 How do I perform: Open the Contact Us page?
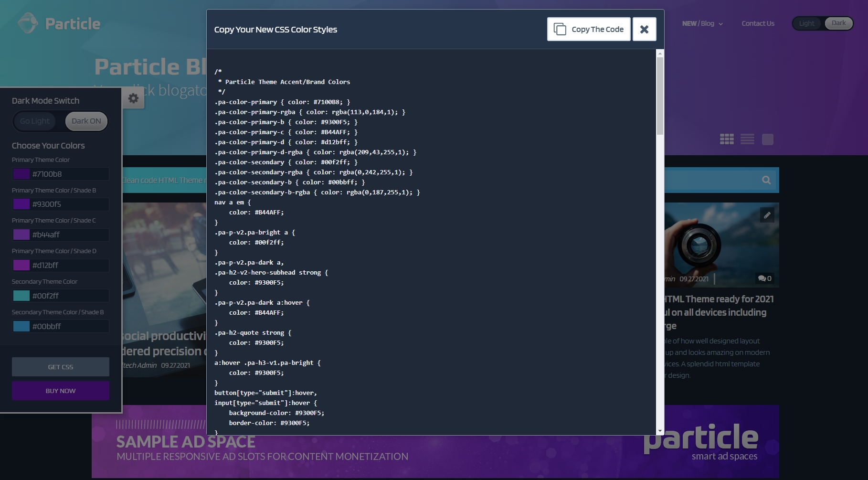pyautogui.click(x=758, y=23)
